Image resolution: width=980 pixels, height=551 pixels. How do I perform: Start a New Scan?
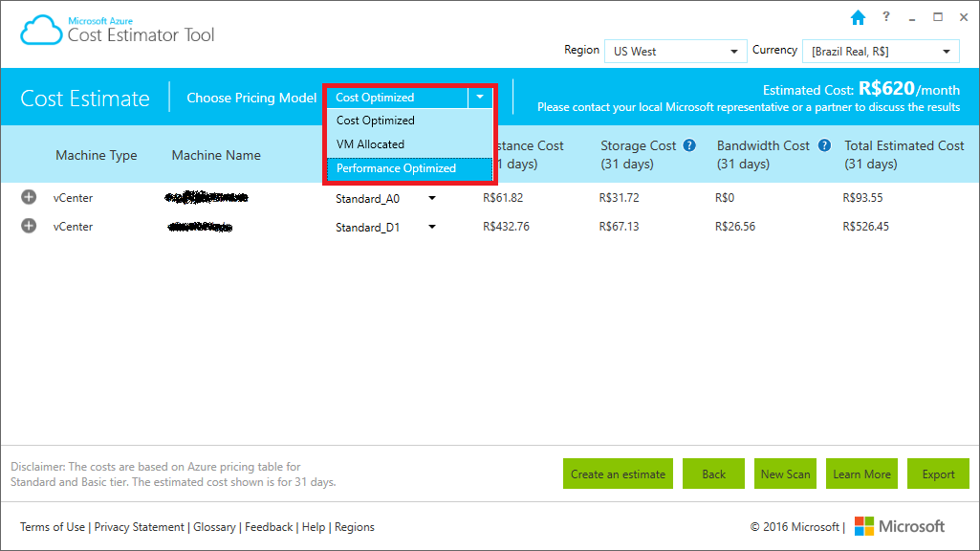[x=785, y=474]
